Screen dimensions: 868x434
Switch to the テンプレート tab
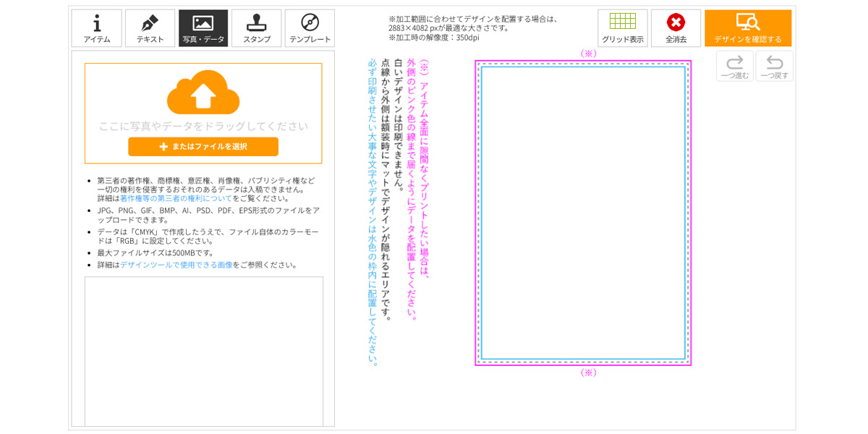click(310, 28)
